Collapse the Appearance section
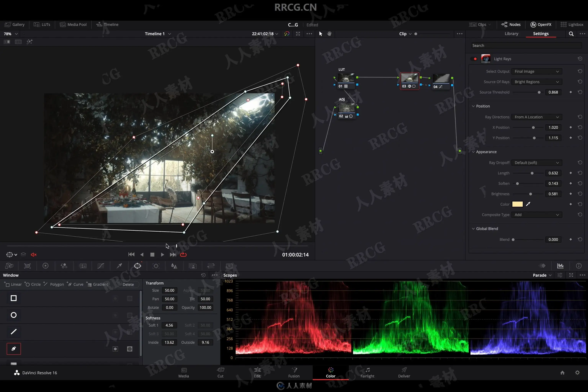The image size is (588, 392). coord(473,152)
